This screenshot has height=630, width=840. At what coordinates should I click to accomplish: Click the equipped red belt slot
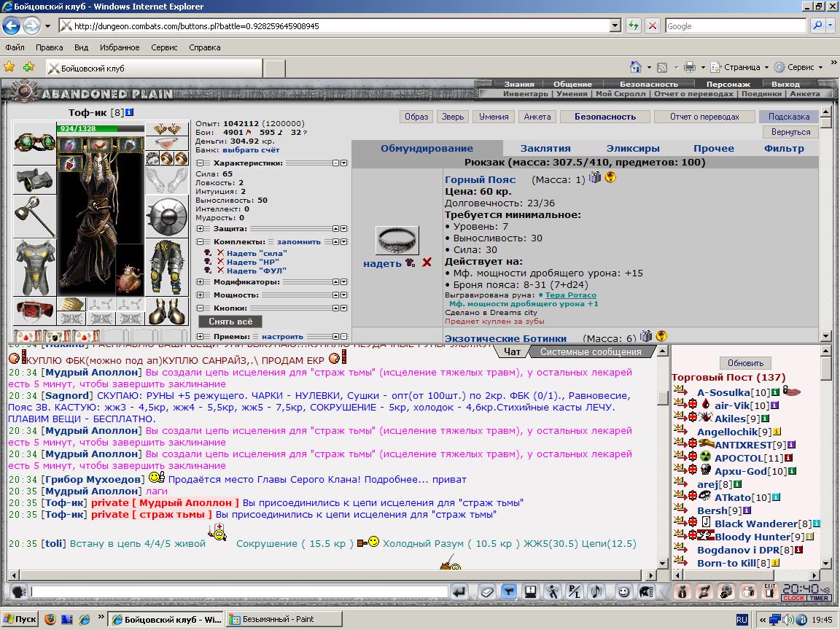pyautogui.click(x=34, y=310)
